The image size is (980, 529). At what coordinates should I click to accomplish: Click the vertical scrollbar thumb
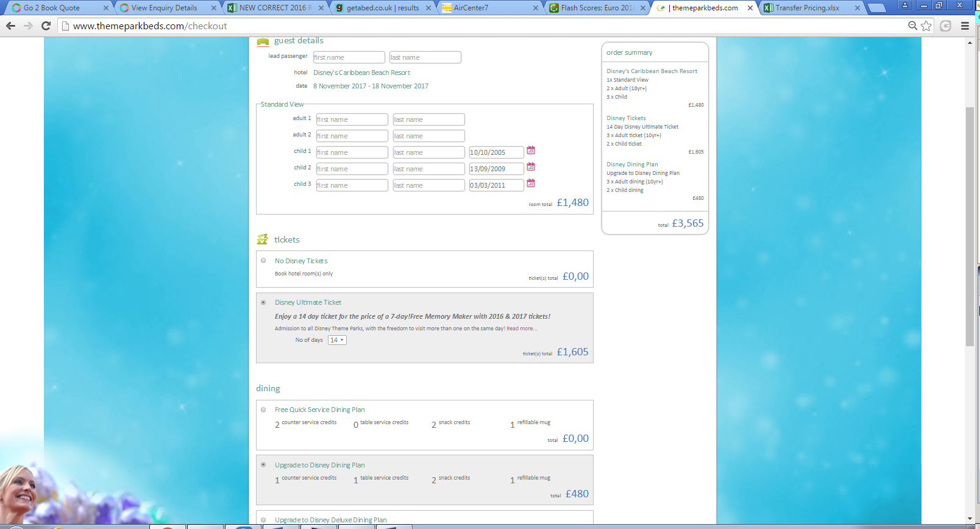970,227
